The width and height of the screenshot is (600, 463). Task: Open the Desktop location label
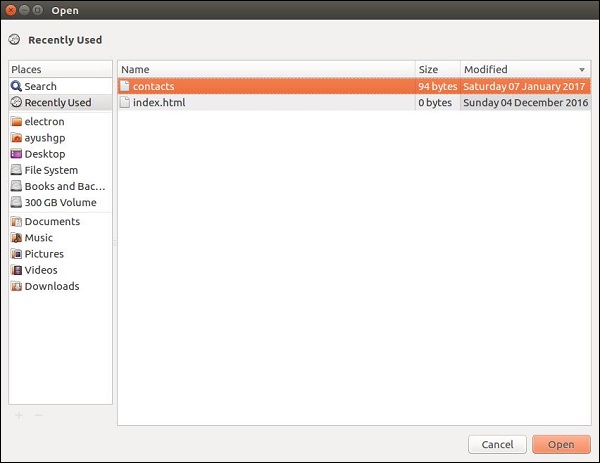coord(45,154)
